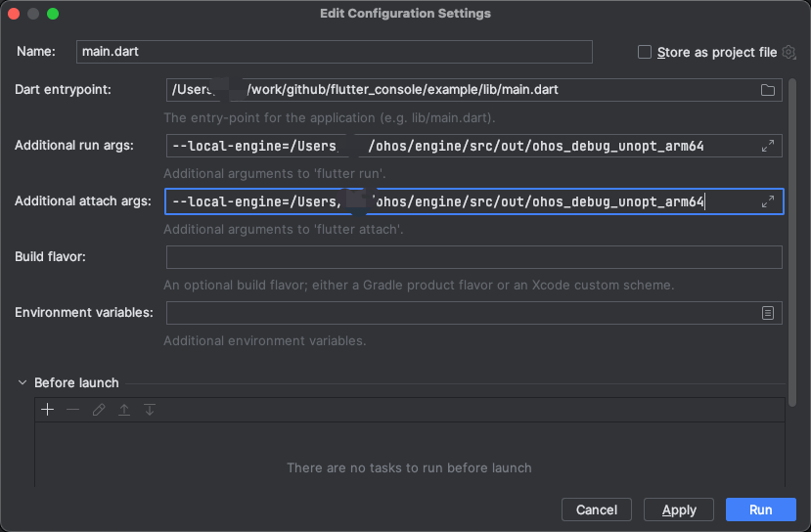Apply the configuration changes
The width and height of the screenshot is (811, 532).
(x=679, y=510)
